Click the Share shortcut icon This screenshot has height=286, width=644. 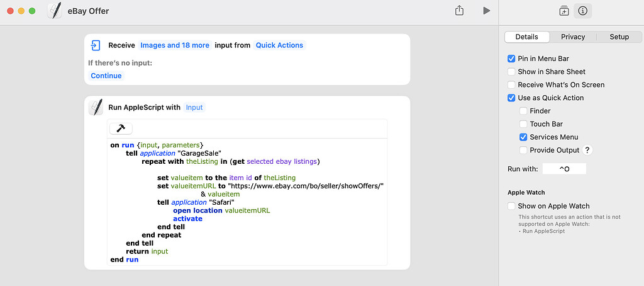coord(459,10)
